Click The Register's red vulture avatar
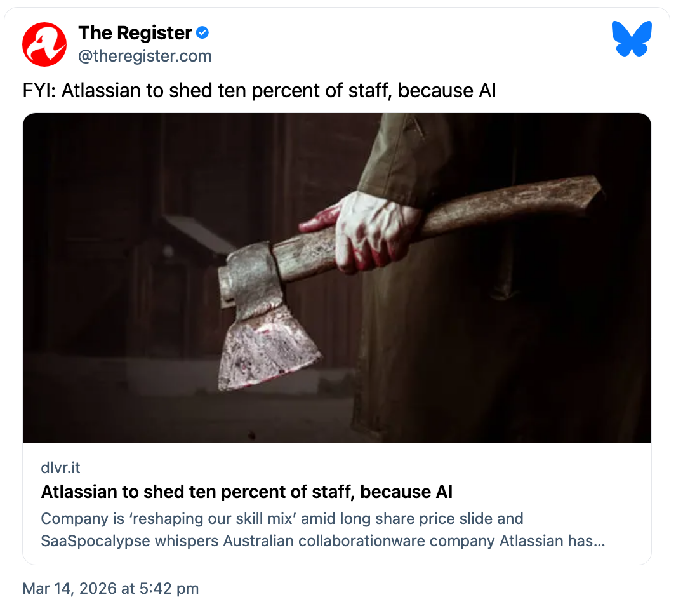The width and height of the screenshot is (676, 616). (44, 44)
